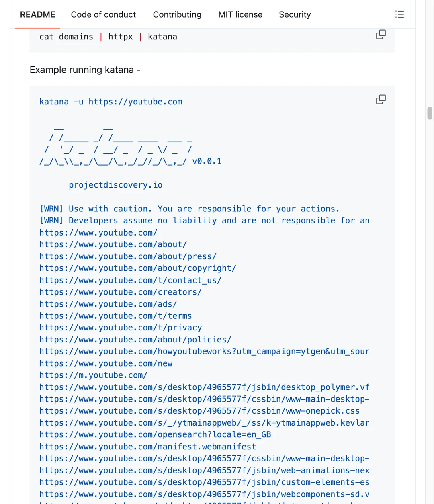This screenshot has height=504, width=434.
Task: Click the 'howyoutubeworks?utm_campaign' output line
Action: 205,351
